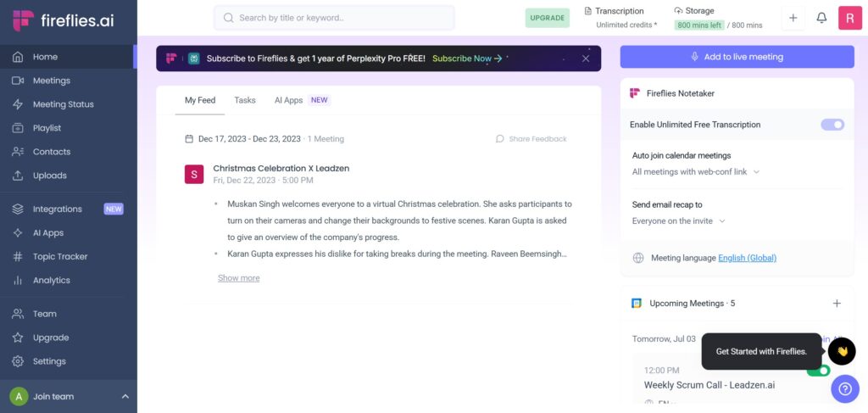The height and width of the screenshot is (413, 868).
Task: Click the plus button in the top bar
Action: [793, 18]
